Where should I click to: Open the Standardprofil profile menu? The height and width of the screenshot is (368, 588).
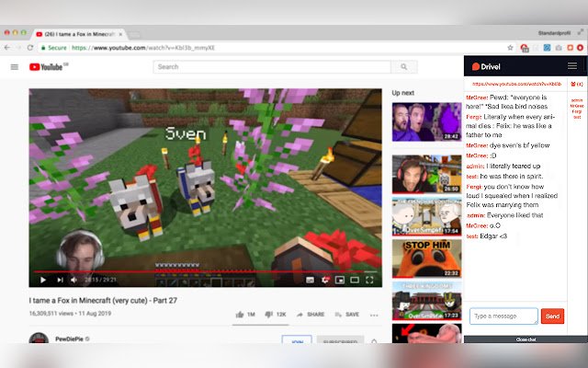point(554,33)
